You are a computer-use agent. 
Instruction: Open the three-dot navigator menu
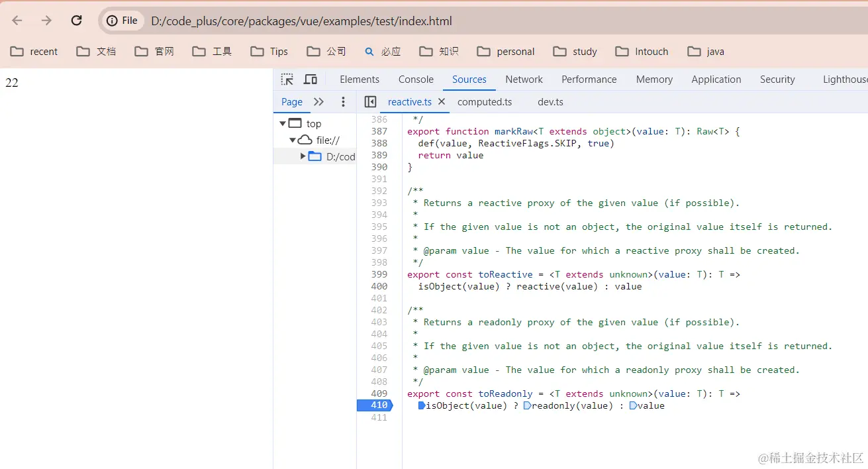343,102
